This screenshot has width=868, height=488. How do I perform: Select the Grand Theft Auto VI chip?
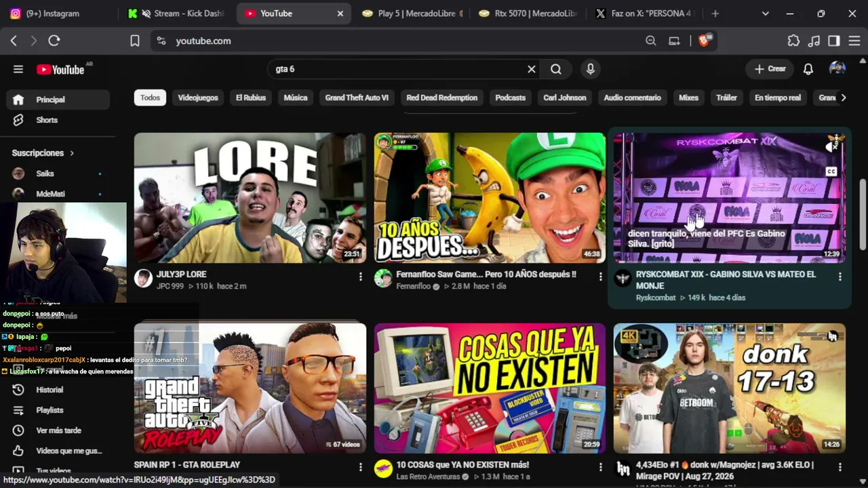coord(357,98)
